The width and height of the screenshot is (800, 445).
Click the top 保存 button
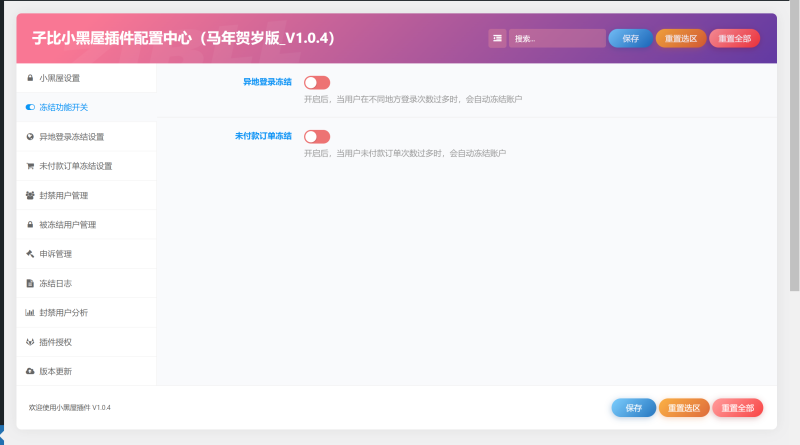pos(631,38)
